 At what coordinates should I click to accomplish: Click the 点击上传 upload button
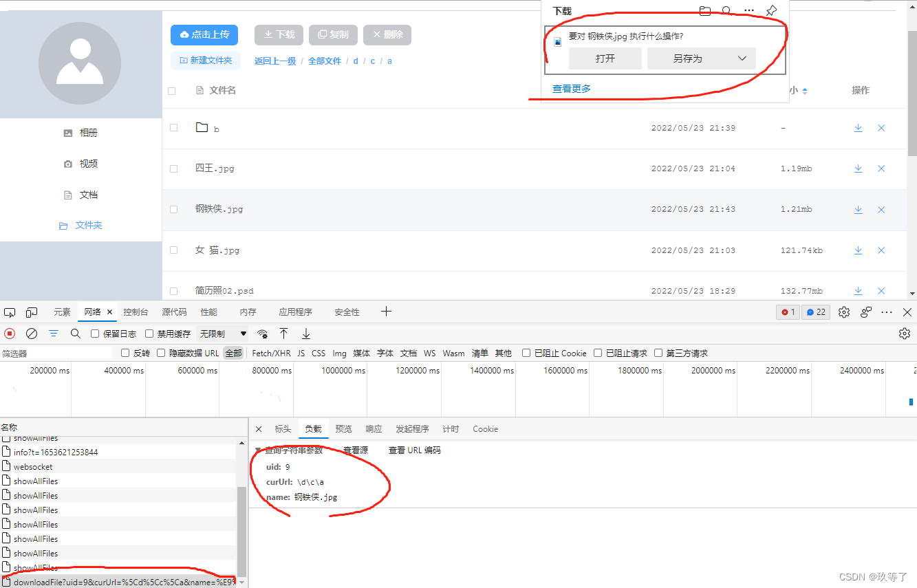pyautogui.click(x=204, y=34)
